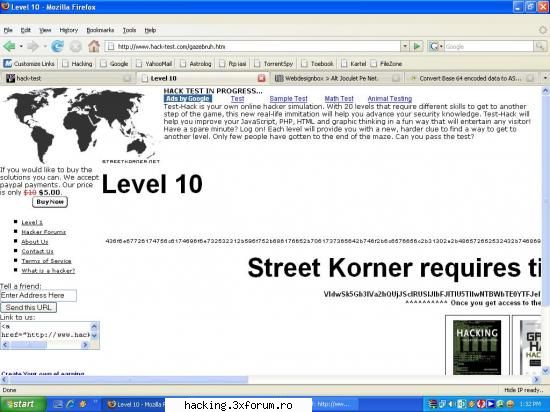The image size is (550, 412).
Task: Open the TorrentSpy bookmark
Action: click(x=274, y=64)
